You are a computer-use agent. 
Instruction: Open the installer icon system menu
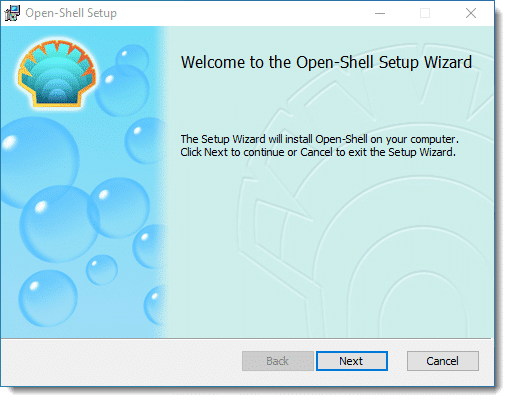pos(12,13)
